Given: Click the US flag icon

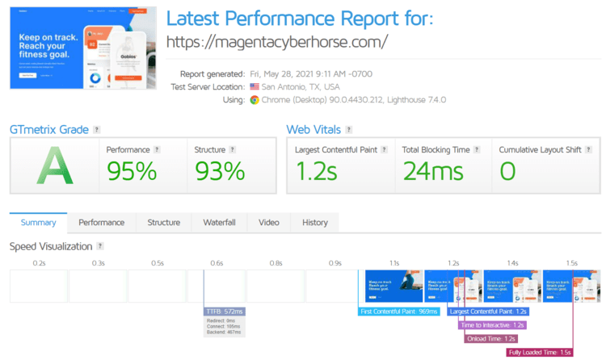Looking at the screenshot, I should (255, 86).
